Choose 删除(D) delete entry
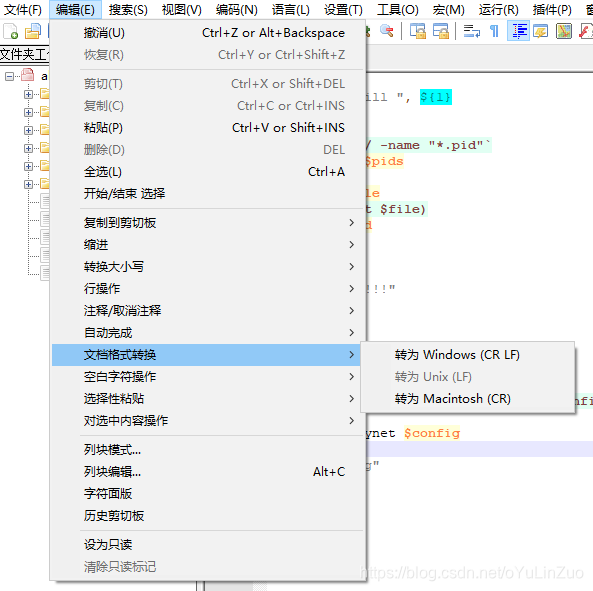 click(x=207, y=150)
